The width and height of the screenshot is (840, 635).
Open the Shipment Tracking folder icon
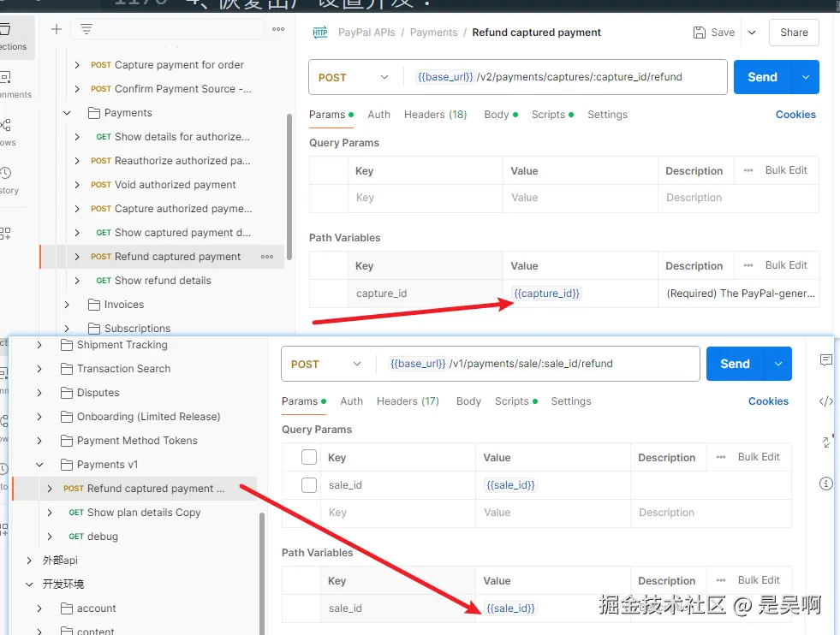tap(67, 345)
